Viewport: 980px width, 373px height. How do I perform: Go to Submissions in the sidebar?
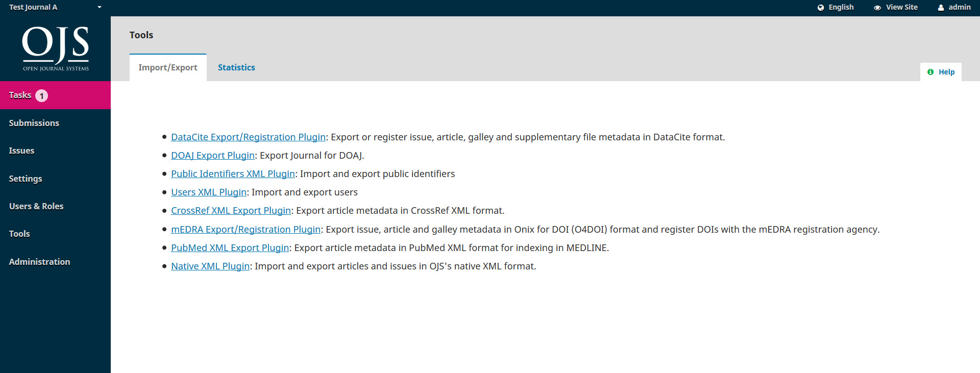tap(55, 123)
